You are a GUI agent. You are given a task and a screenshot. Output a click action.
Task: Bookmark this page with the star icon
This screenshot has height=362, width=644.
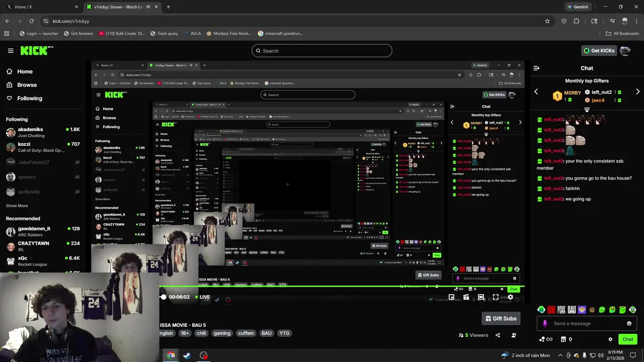pos(547,21)
